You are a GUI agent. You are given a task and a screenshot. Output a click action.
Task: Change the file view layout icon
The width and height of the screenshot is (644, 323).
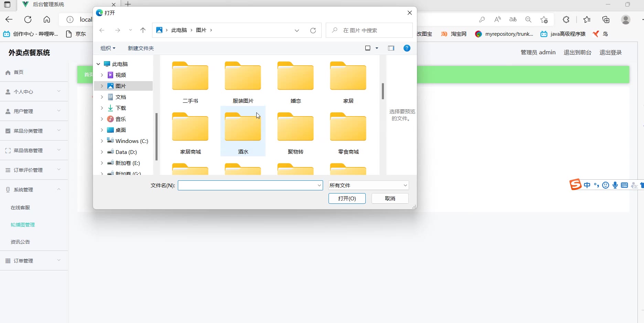(x=368, y=48)
